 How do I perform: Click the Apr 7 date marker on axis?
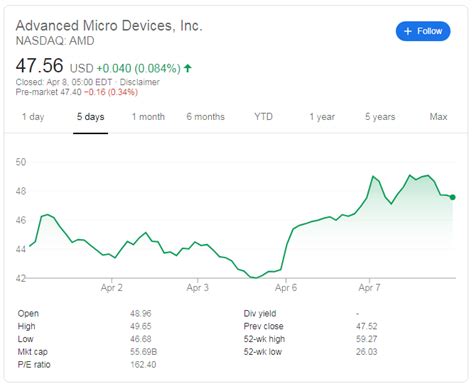[369, 287]
